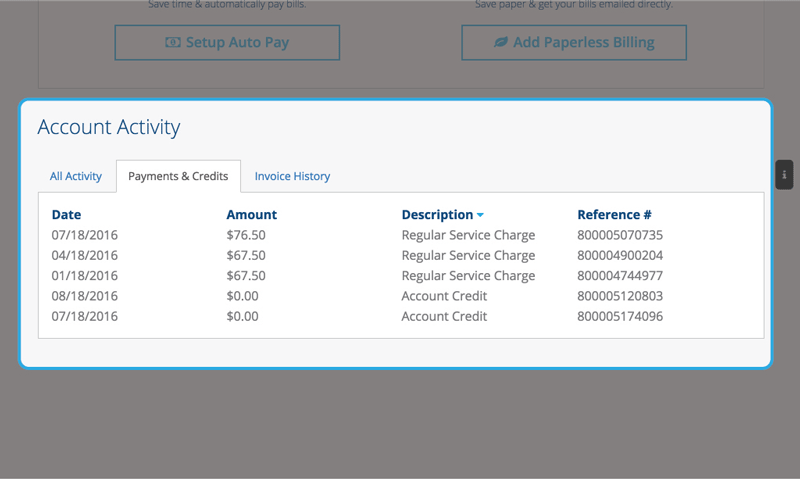Open the info side tab icon
Screen dimensions: 800x479
(x=784, y=175)
